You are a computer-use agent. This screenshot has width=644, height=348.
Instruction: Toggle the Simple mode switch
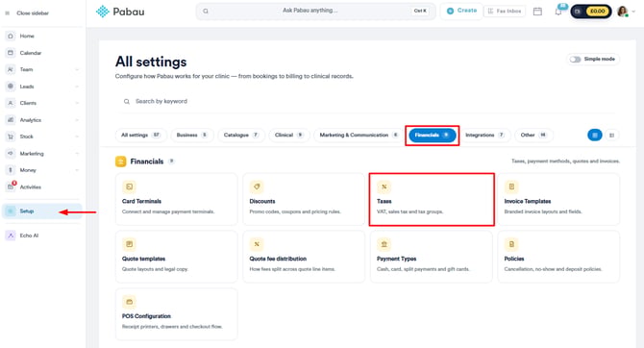click(575, 60)
